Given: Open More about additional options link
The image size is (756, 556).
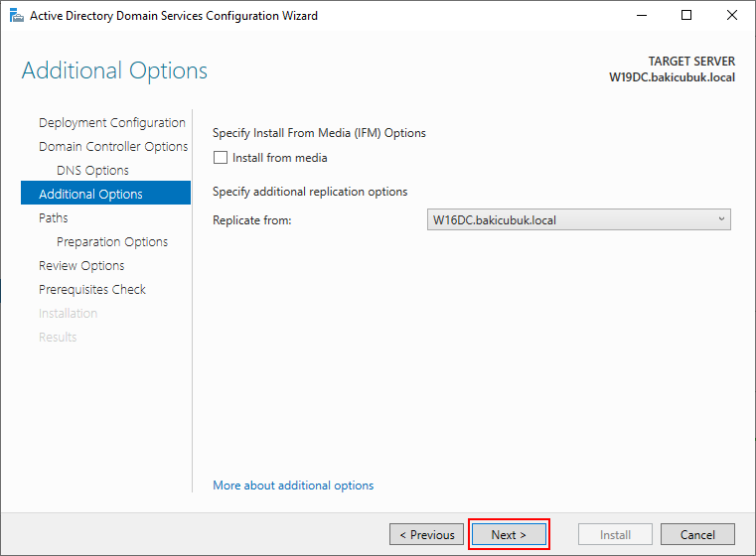Looking at the screenshot, I should point(293,486).
